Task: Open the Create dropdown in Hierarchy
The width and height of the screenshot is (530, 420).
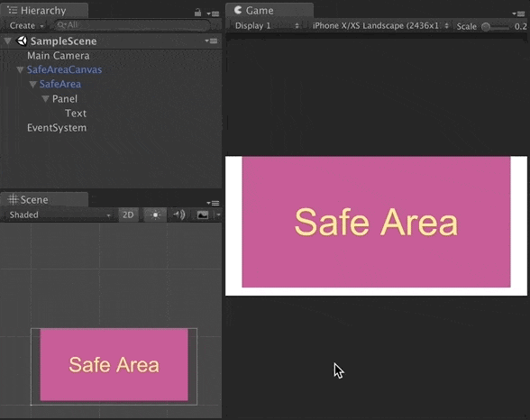Action: pos(26,25)
